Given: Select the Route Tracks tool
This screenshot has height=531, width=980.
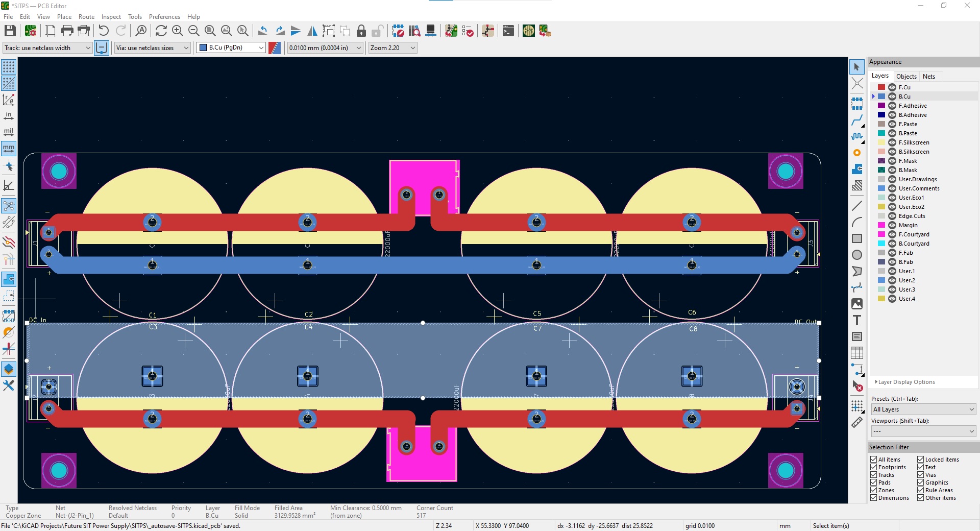Looking at the screenshot, I should coord(856,120).
